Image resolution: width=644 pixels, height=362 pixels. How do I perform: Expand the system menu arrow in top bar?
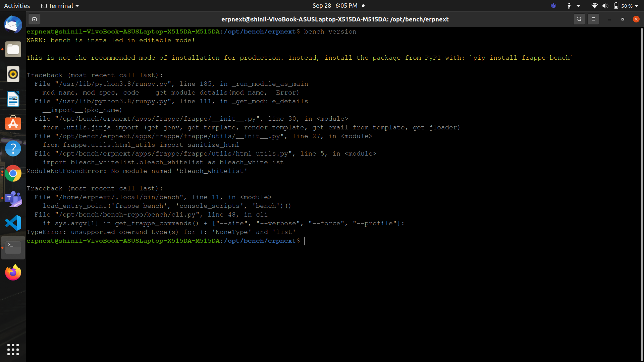(637, 6)
